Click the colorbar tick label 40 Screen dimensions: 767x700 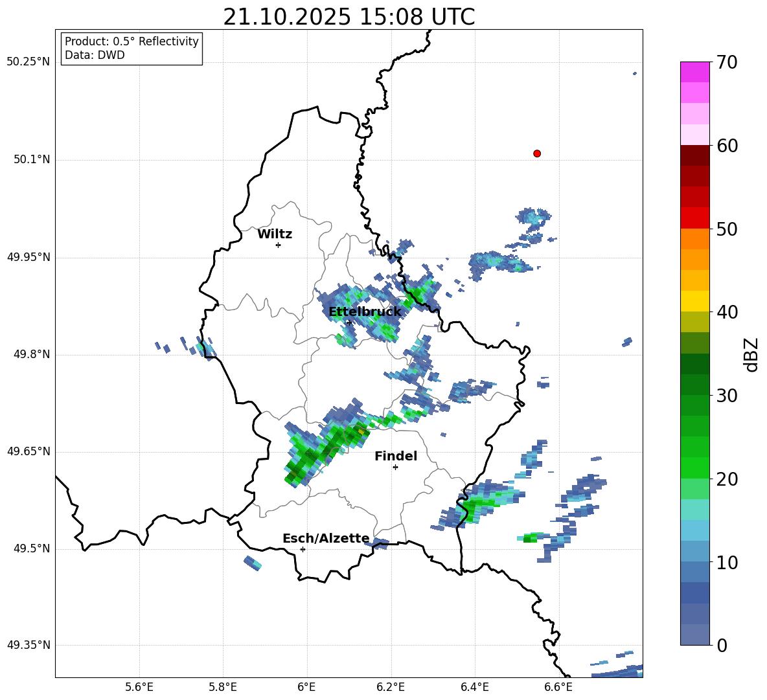tap(727, 312)
